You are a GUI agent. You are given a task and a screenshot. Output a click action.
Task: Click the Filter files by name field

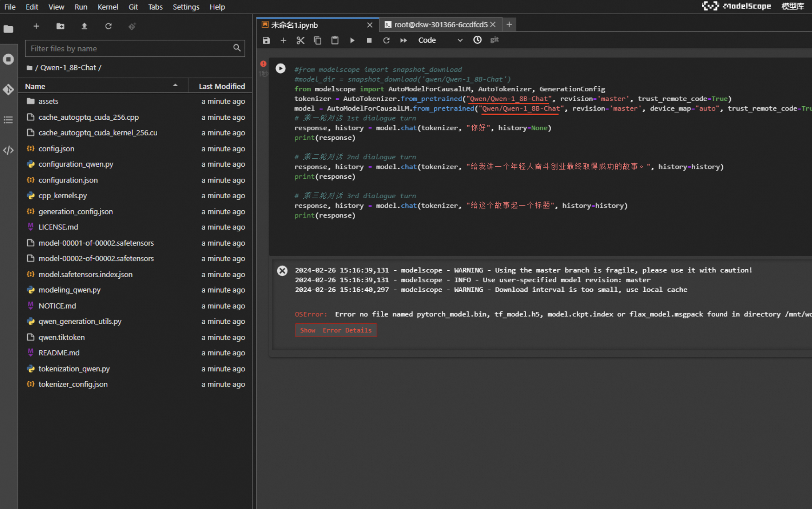point(130,49)
